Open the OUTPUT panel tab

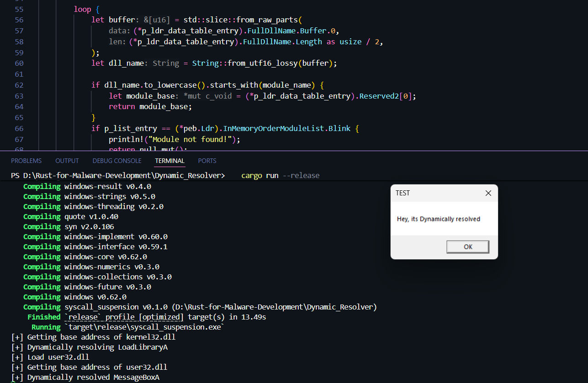click(x=67, y=161)
